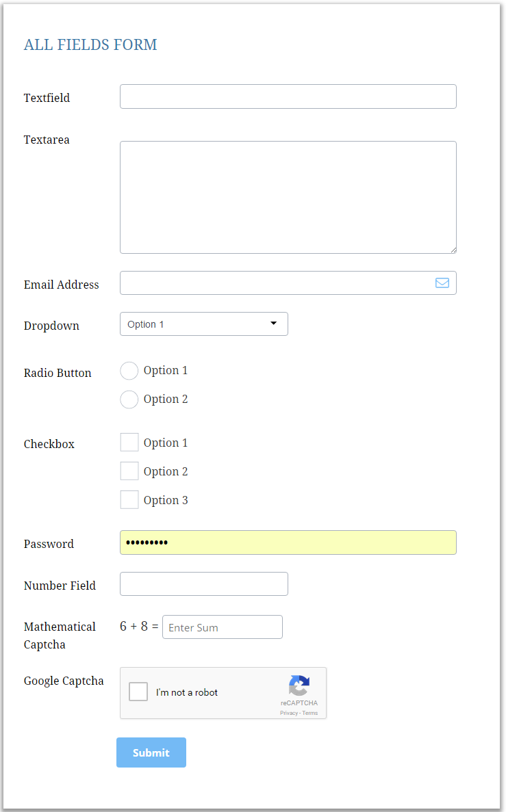Click the envelope icon in Email field
This screenshot has height=812, width=506.
point(442,283)
